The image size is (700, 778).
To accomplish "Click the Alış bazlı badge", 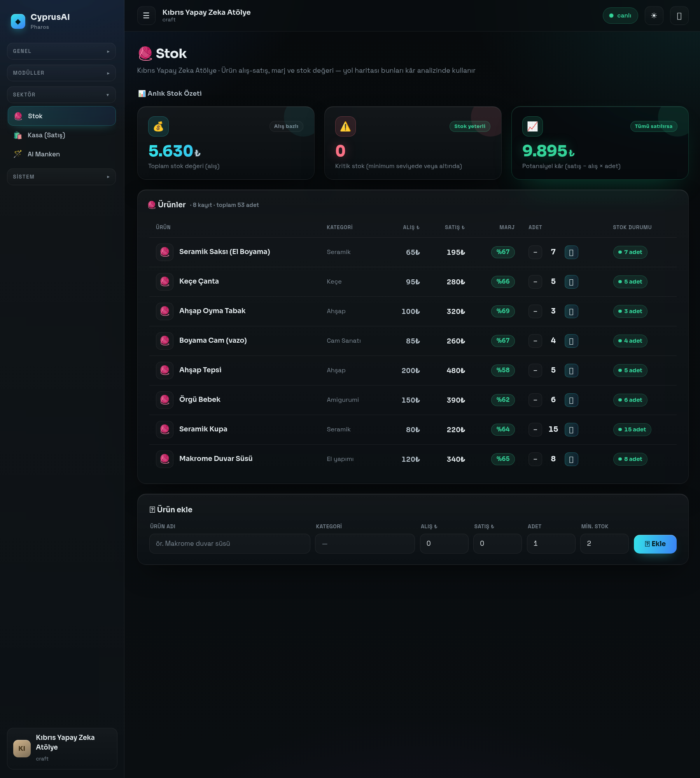I will coord(286,126).
